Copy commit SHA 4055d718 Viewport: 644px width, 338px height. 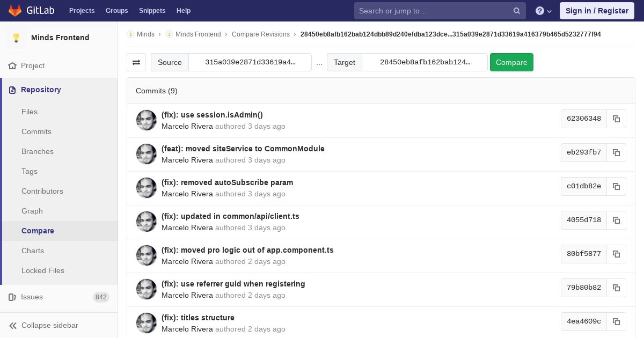(x=616, y=220)
